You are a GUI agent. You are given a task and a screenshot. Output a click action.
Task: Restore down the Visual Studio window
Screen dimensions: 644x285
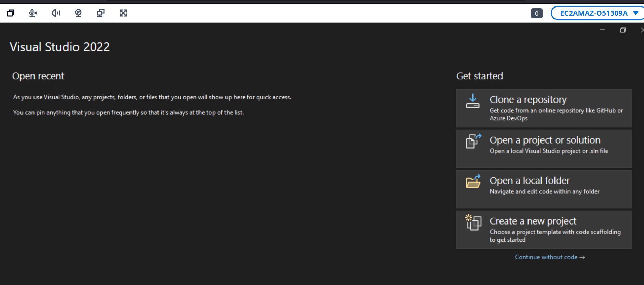(x=623, y=30)
